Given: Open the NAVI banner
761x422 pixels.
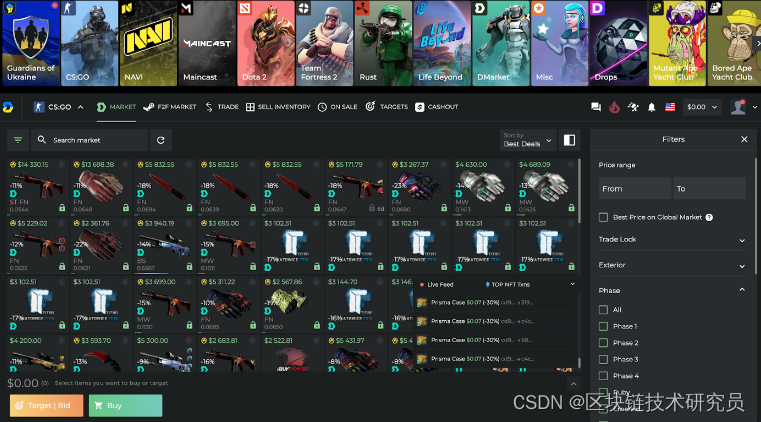Looking at the screenshot, I should coord(148,43).
